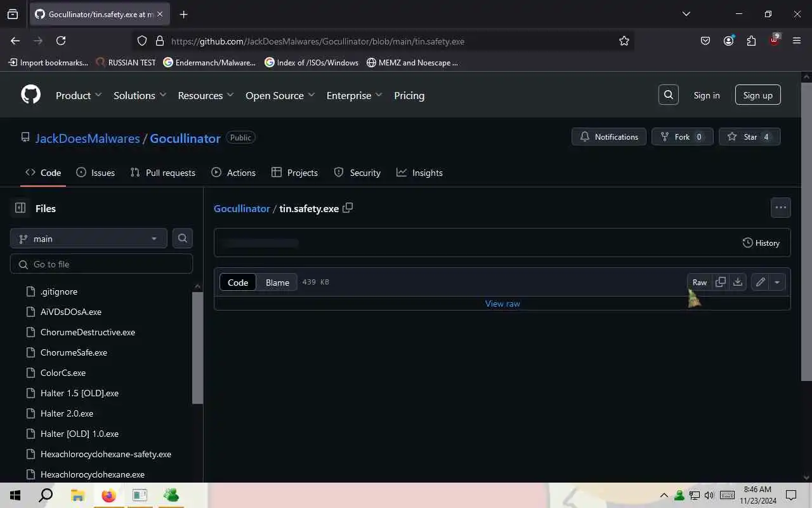Open the Windows notification center

[x=791, y=495]
